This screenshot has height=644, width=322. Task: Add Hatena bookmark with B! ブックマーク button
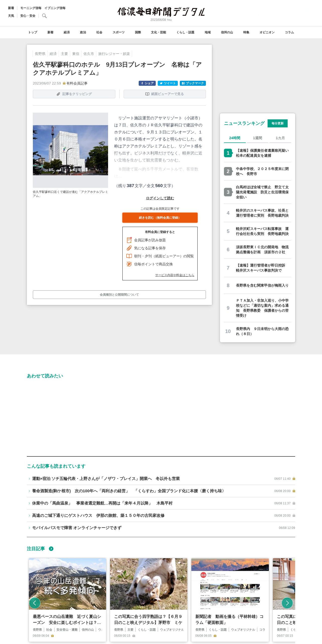(193, 83)
